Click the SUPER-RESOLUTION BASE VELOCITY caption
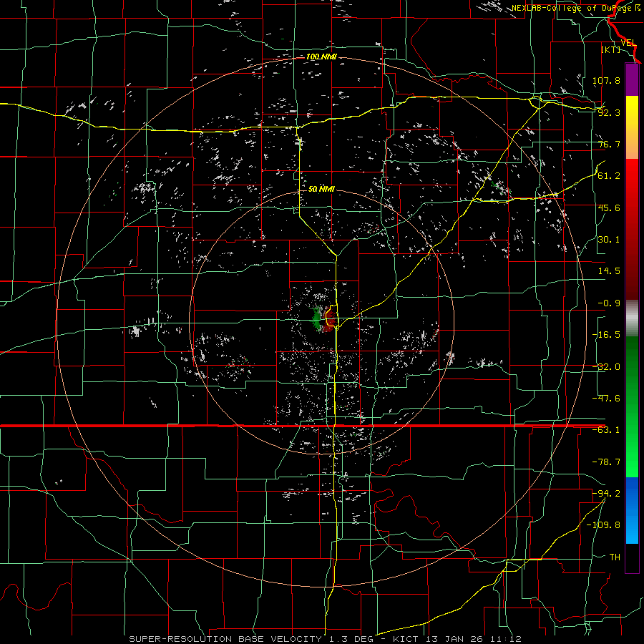Screen dimensions: 644x644 [225, 639]
